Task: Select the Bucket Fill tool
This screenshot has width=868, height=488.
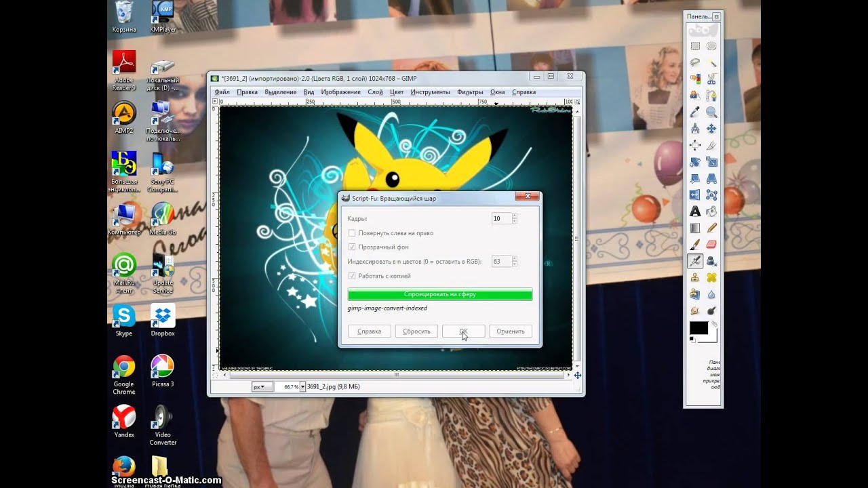Action: pos(711,211)
